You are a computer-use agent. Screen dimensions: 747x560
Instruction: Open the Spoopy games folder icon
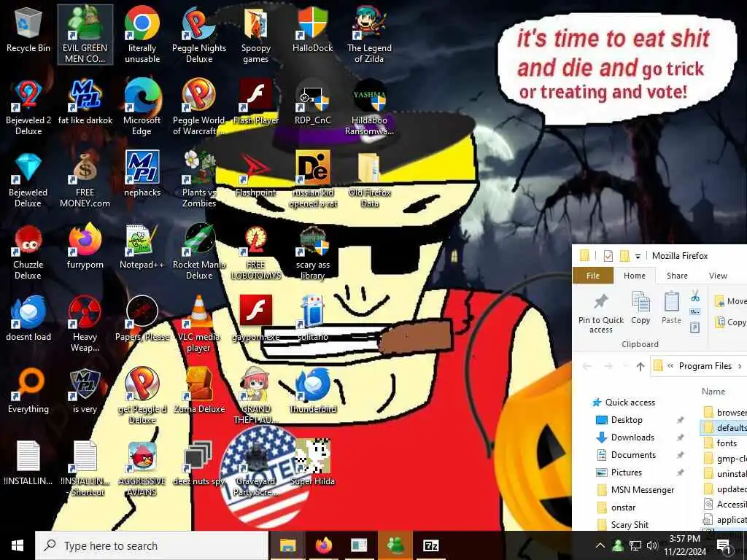pos(256,34)
